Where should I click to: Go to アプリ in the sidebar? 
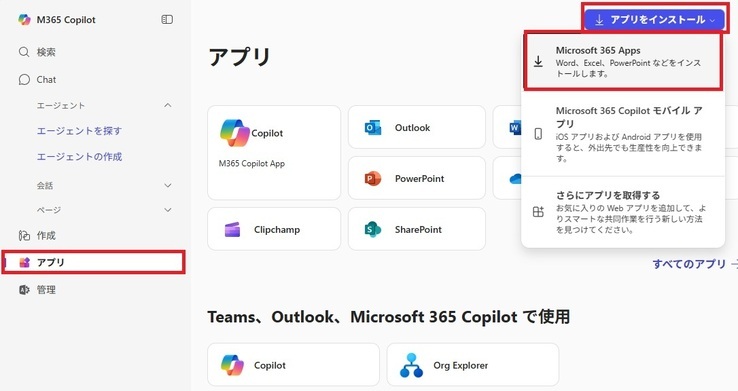[94, 263]
